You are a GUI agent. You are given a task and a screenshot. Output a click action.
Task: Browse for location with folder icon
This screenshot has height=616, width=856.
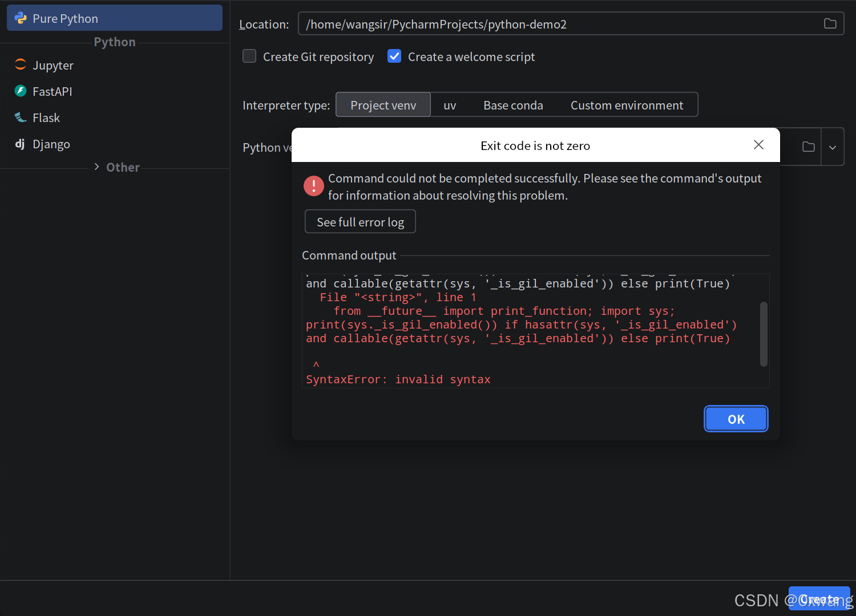click(830, 23)
